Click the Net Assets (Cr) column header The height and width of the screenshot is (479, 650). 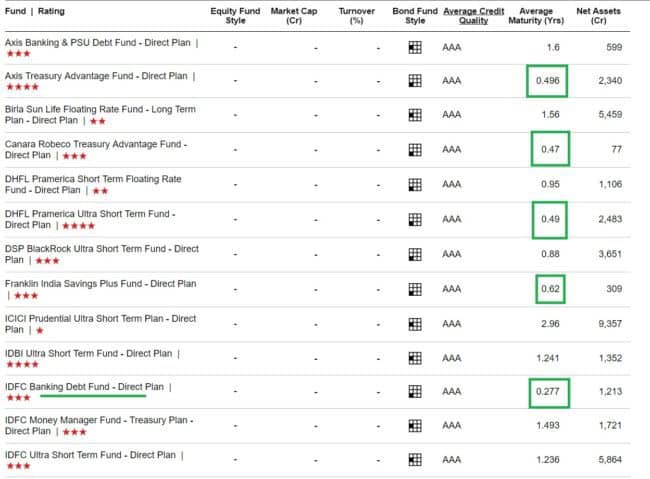[x=598, y=16]
